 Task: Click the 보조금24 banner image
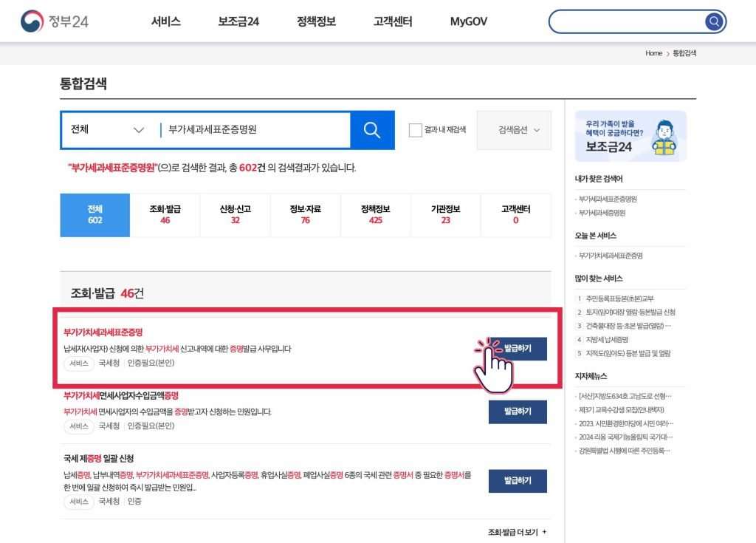point(630,136)
